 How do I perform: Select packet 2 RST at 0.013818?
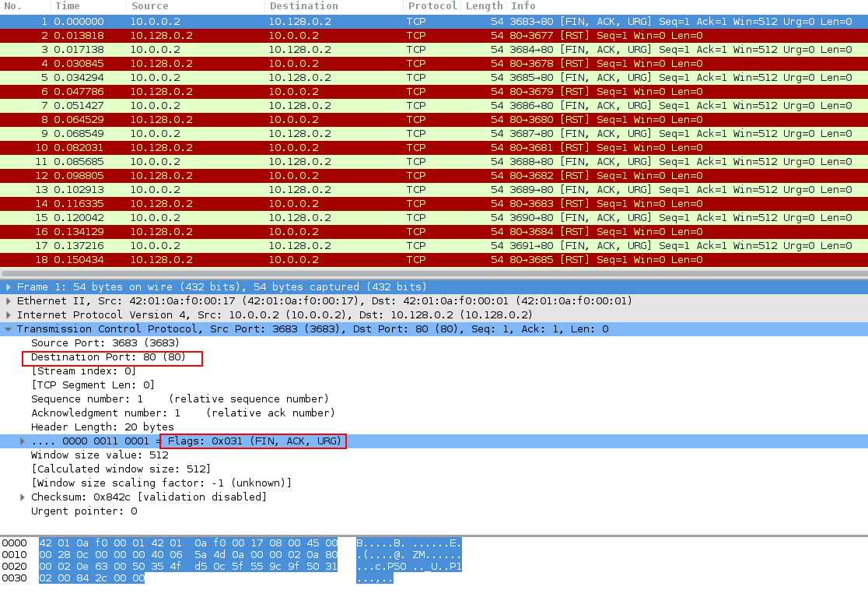pyautogui.click(x=434, y=36)
